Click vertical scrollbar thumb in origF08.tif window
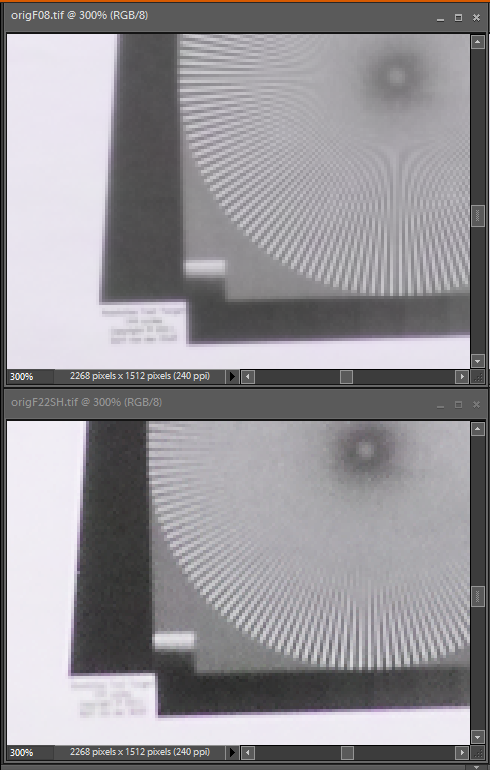The height and width of the screenshot is (770, 490). (478, 216)
